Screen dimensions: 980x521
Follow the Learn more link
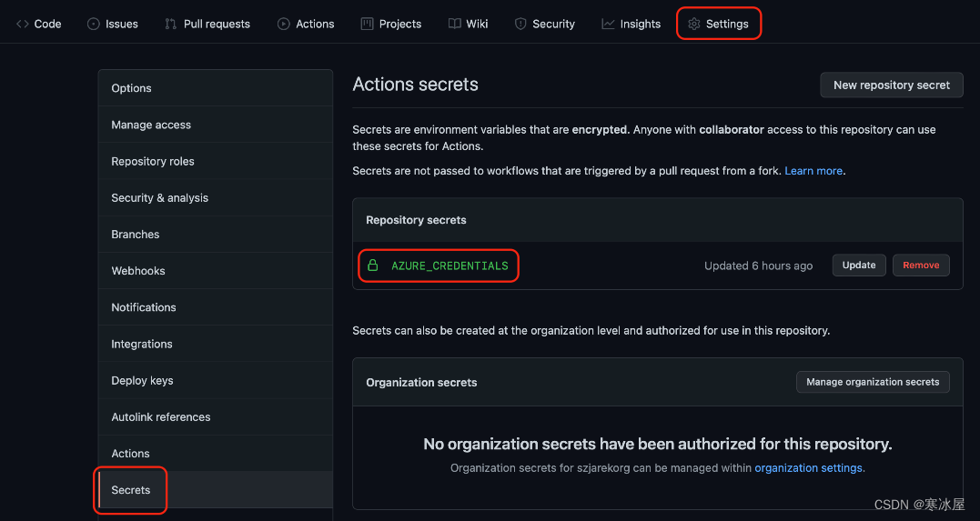click(813, 171)
